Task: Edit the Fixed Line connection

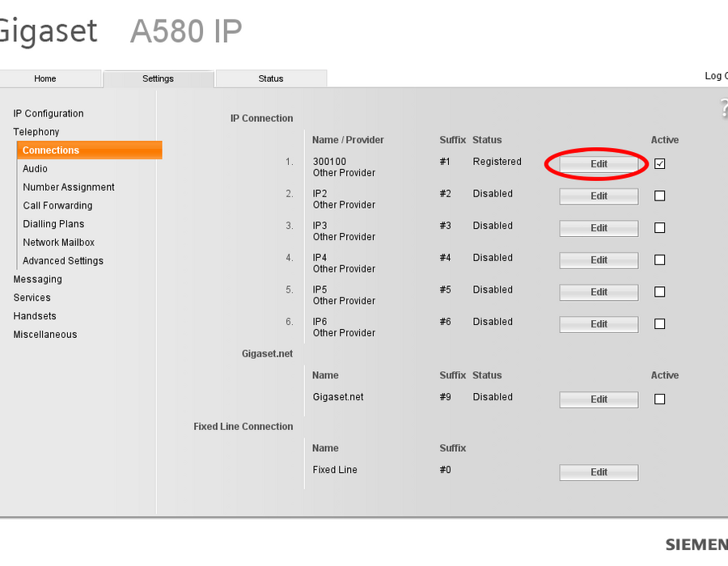Action: click(x=599, y=472)
